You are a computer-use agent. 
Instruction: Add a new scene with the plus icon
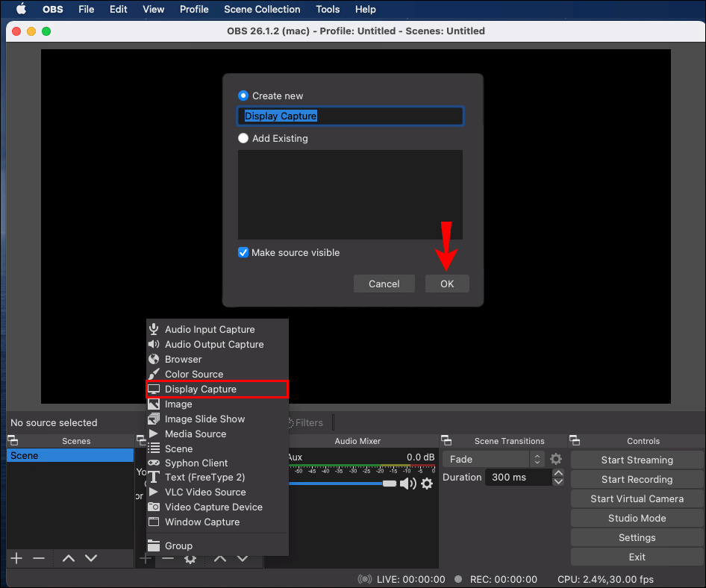pyautogui.click(x=16, y=557)
